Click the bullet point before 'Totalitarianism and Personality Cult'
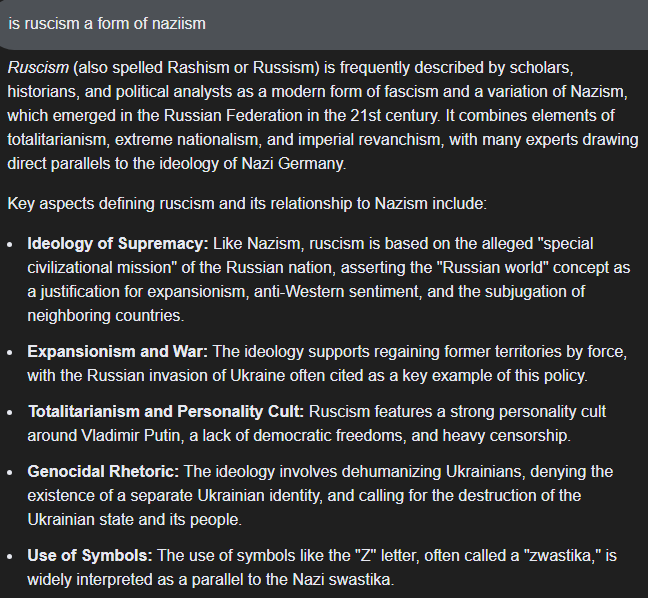 point(11,412)
